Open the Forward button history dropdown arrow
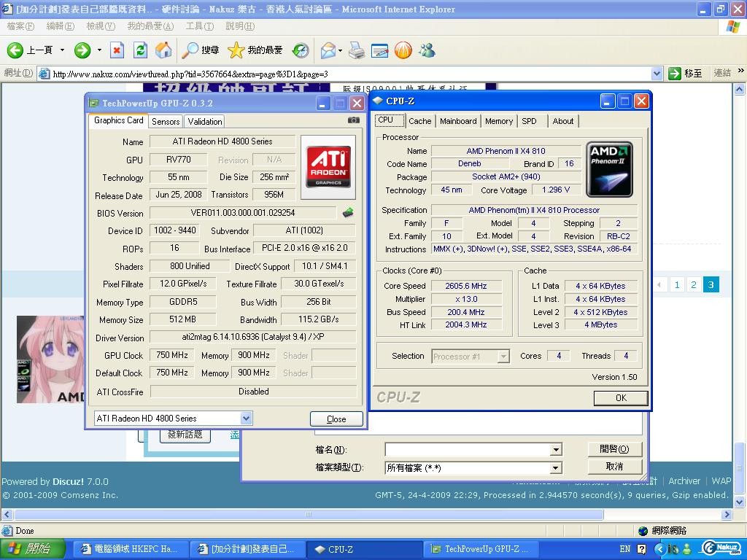Viewport: 747px width, 560px height. point(99,50)
